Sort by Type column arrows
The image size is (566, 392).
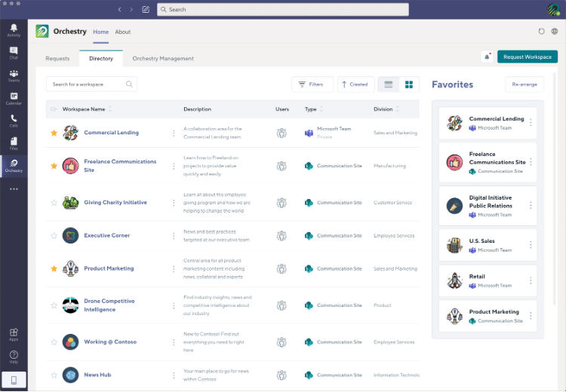[x=321, y=109]
